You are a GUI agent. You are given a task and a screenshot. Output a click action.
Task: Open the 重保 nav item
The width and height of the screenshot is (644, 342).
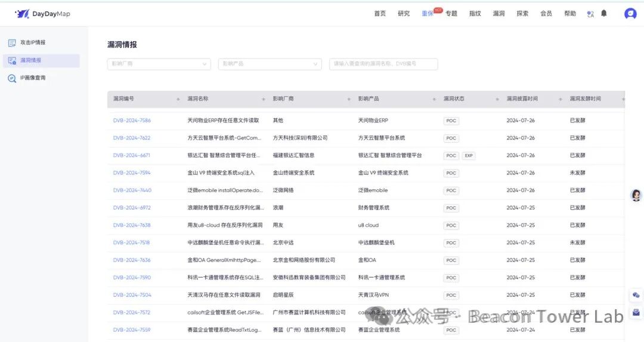coord(428,14)
